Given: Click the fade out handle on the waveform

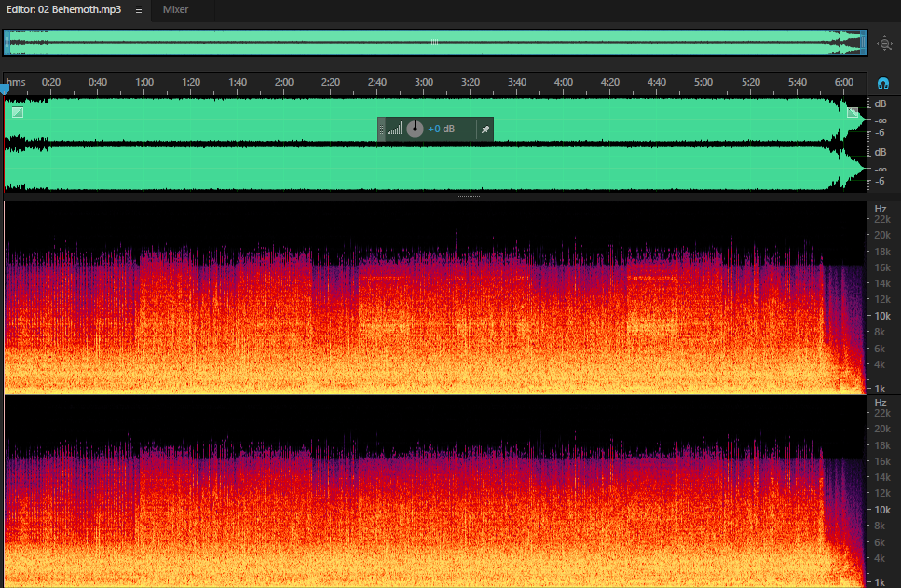Looking at the screenshot, I should (x=853, y=113).
